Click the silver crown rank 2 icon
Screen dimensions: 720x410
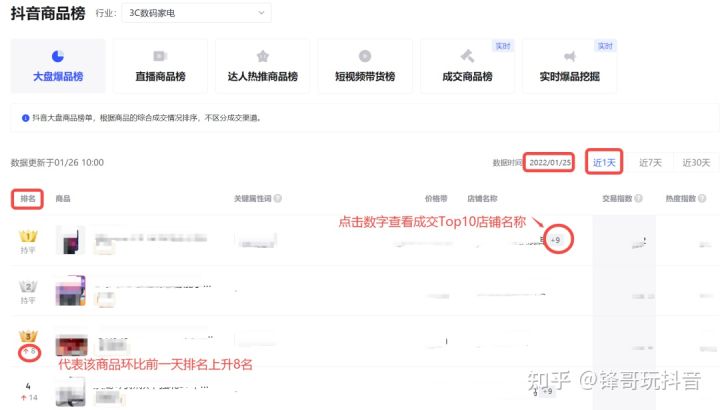(x=28, y=286)
